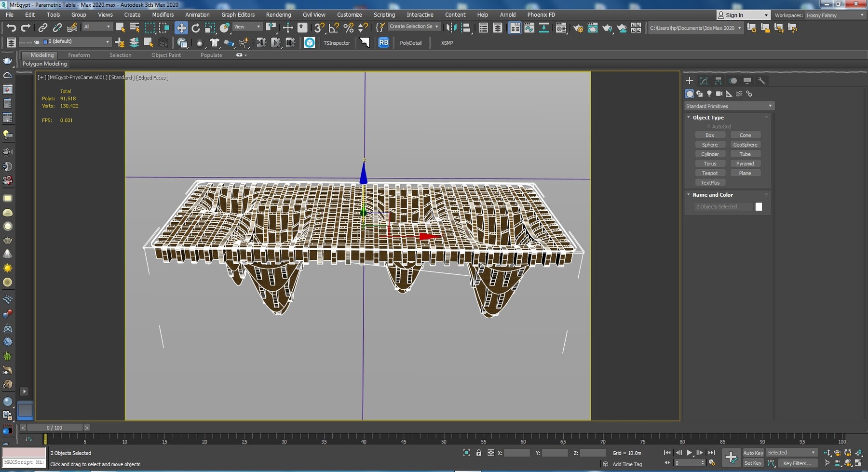The image size is (868, 472).
Task: Activate the Select and Rotate tool
Action: (196, 27)
